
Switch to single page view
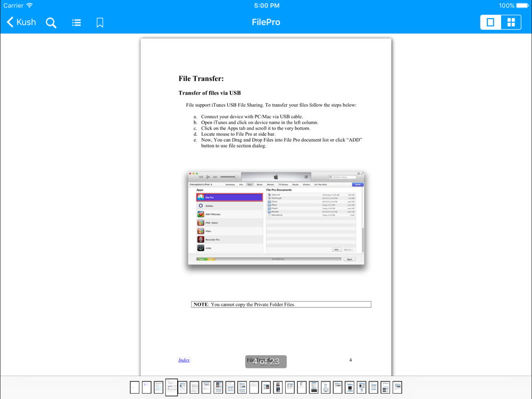(x=491, y=22)
